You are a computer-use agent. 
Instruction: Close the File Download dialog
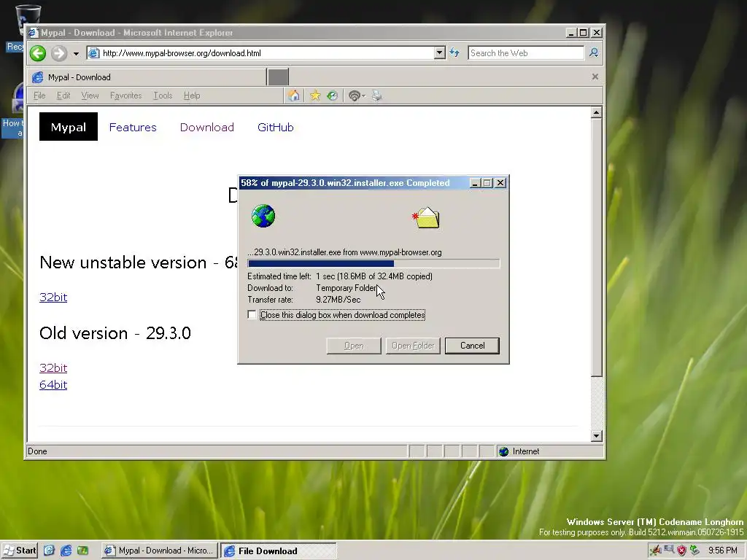click(500, 183)
